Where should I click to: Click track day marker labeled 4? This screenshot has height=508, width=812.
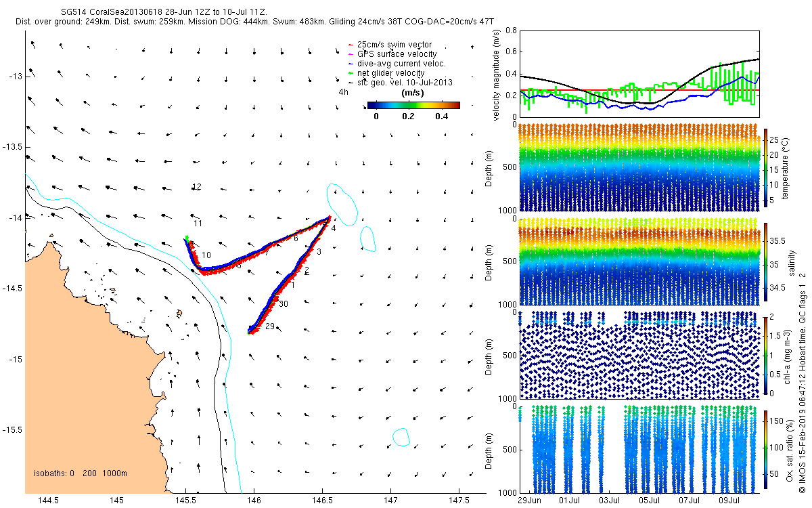(x=334, y=228)
